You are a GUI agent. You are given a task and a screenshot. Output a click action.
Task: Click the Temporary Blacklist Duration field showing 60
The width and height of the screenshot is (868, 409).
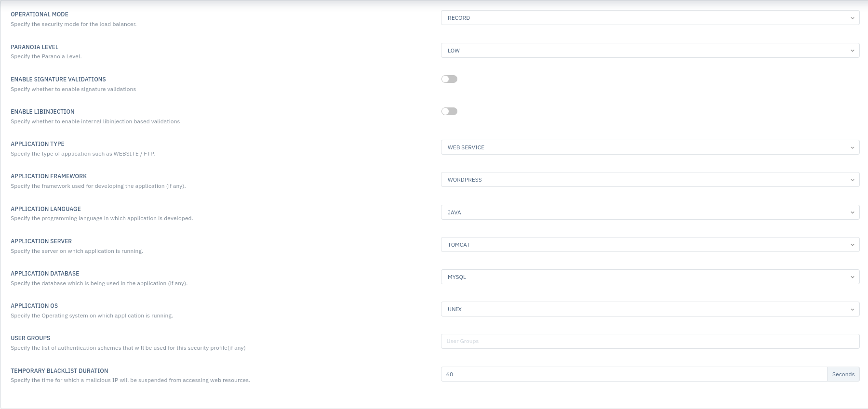pyautogui.click(x=634, y=374)
